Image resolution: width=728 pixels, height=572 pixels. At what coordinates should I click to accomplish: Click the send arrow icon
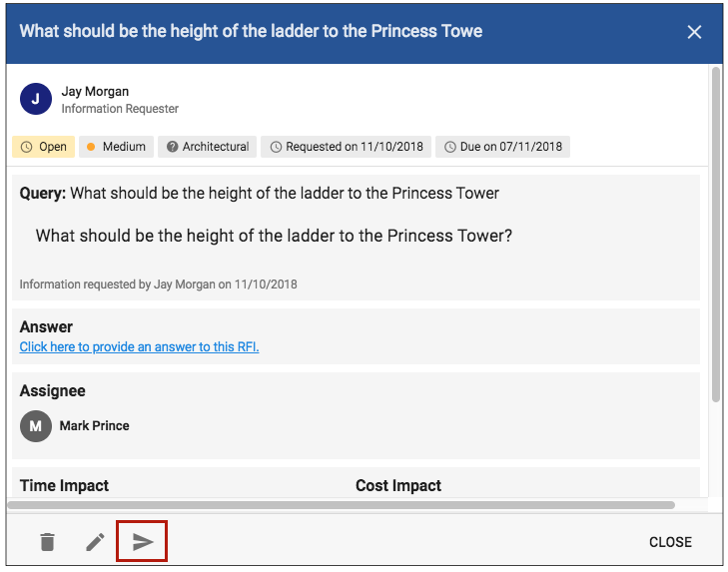coord(143,542)
